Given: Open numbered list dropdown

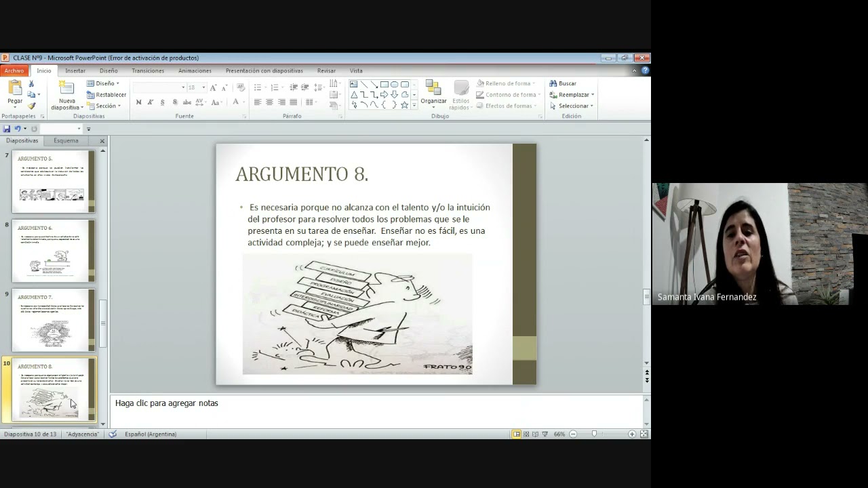Looking at the screenshot, I should 283,87.
